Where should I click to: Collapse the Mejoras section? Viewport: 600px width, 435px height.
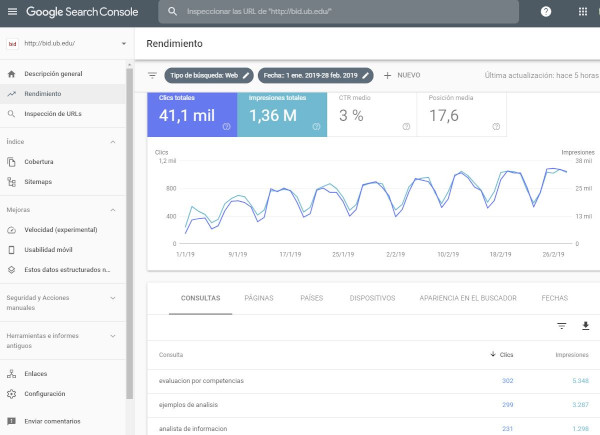pyautogui.click(x=113, y=210)
